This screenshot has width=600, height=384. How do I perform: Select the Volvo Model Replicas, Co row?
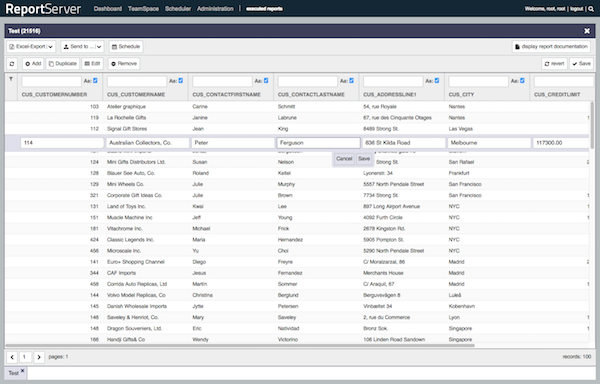coord(297,295)
